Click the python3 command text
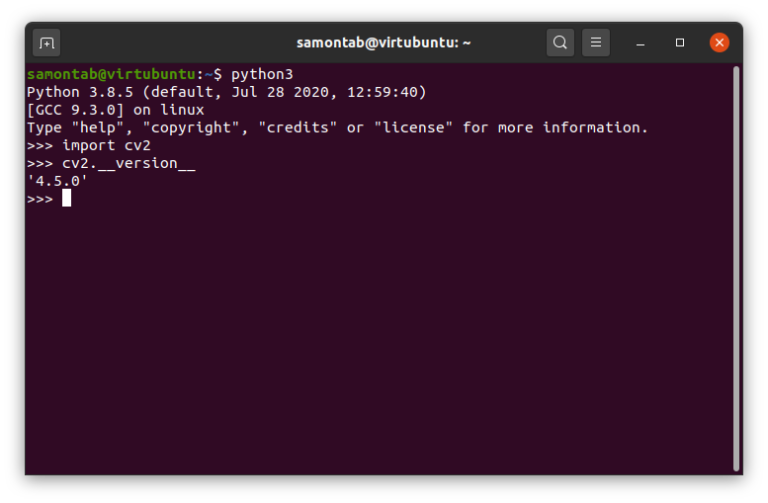This screenshot has width=768, height=503. coord(261,74)
